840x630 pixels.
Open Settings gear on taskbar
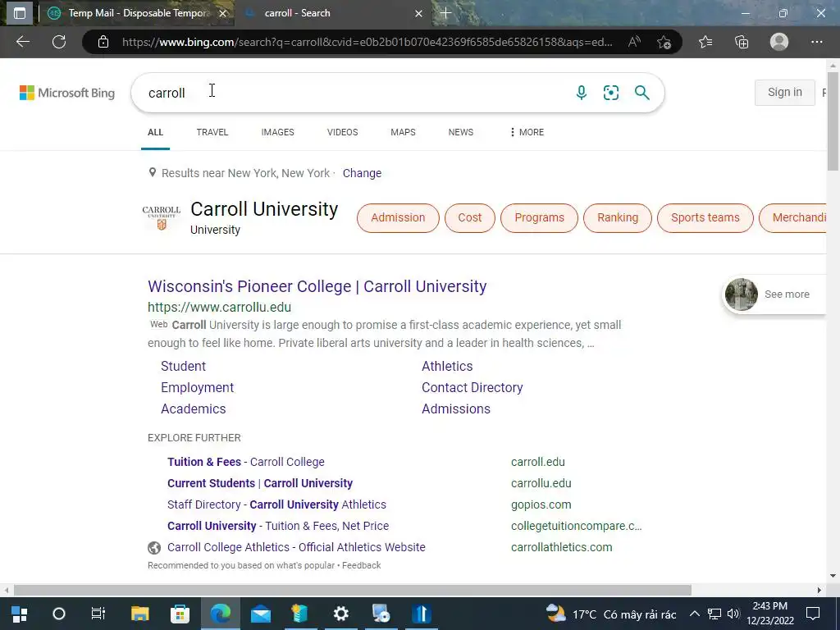pyautogui.click(x=340, y=614)
